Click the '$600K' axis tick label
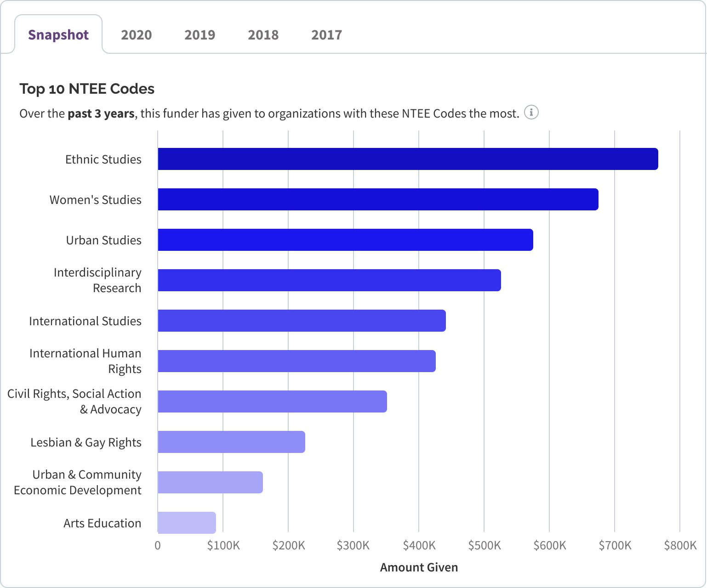Image resolution: width=707 pixels, height=588 pixels. click(x=550, y=545)
